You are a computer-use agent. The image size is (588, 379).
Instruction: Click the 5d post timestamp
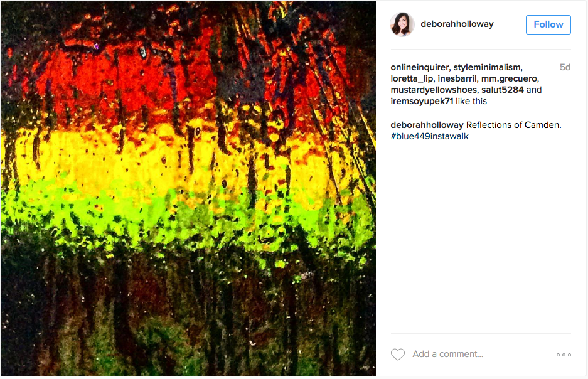[565, 68]
